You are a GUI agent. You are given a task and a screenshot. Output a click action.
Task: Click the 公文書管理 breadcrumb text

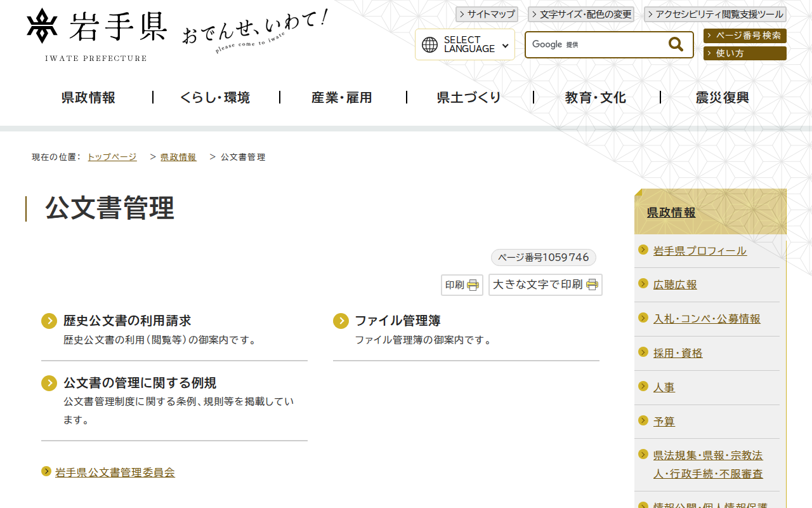coord(243,157)
